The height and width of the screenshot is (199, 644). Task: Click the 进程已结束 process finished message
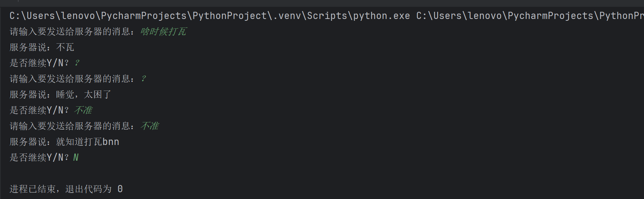click(x=32, y=189)
